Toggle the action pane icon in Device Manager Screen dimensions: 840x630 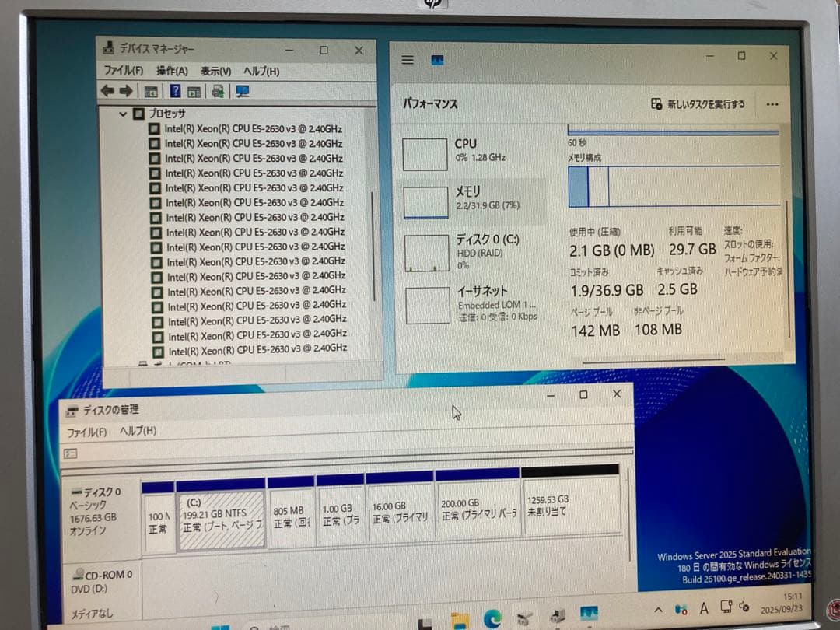(194, 92)
